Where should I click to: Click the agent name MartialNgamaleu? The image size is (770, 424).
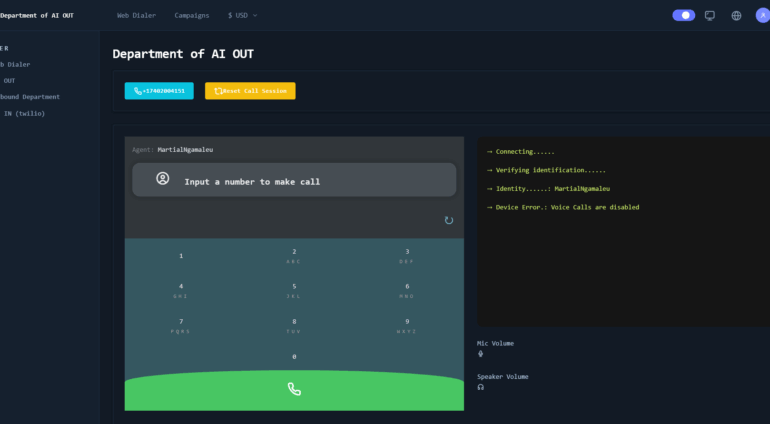[x=185, y=150]
